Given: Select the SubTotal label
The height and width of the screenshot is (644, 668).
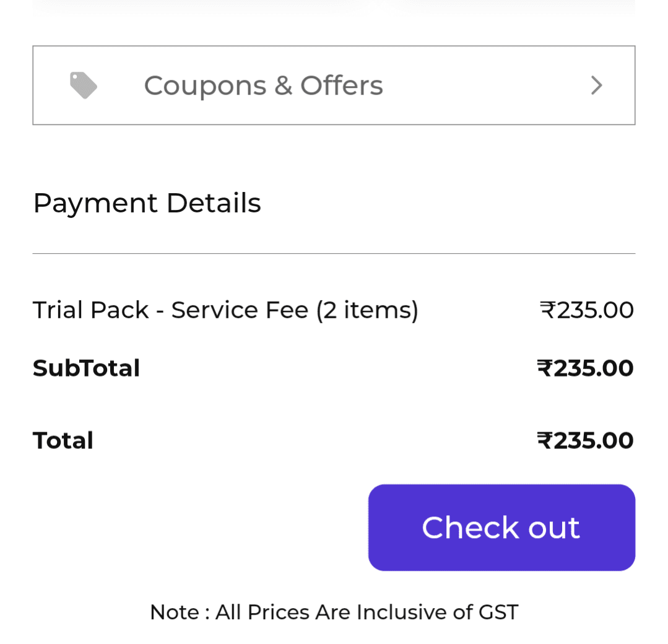Looking at the screenshot, I should [x=86, y=368].
